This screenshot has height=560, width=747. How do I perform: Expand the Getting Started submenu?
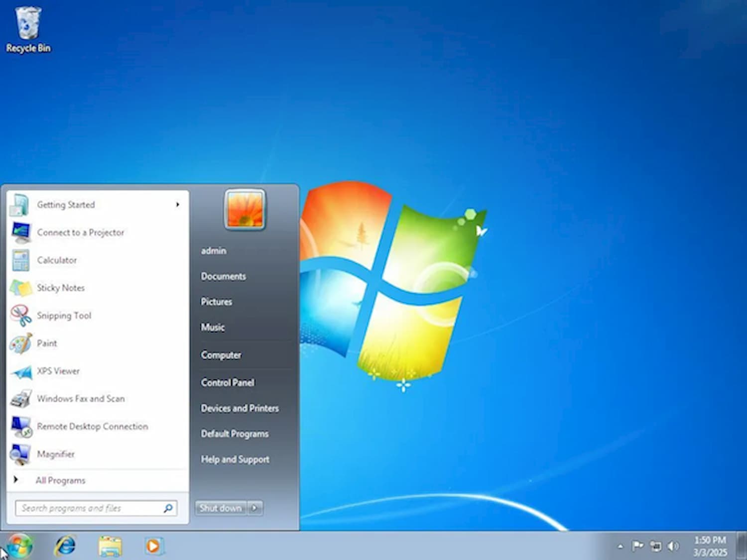tap(178, 205)
